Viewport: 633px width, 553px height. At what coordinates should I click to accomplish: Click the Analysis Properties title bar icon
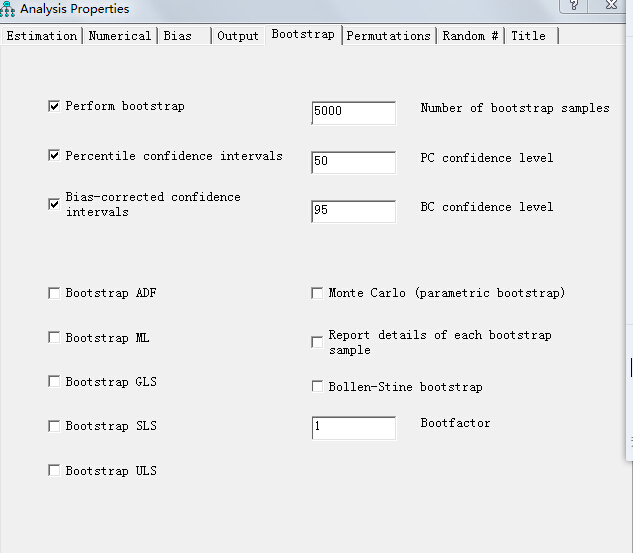[8, 9]
